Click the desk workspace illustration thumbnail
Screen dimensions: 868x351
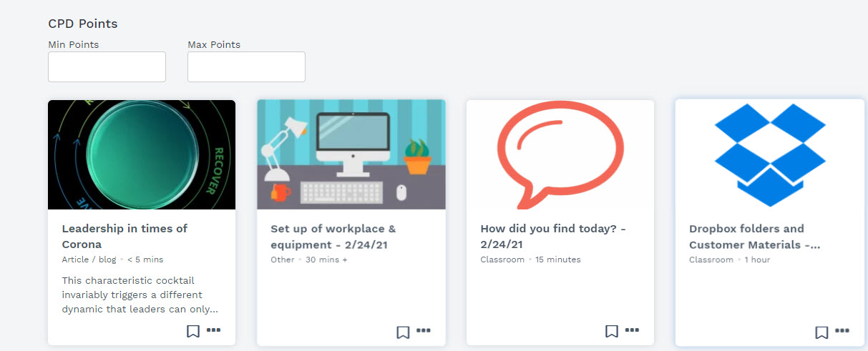351,154
